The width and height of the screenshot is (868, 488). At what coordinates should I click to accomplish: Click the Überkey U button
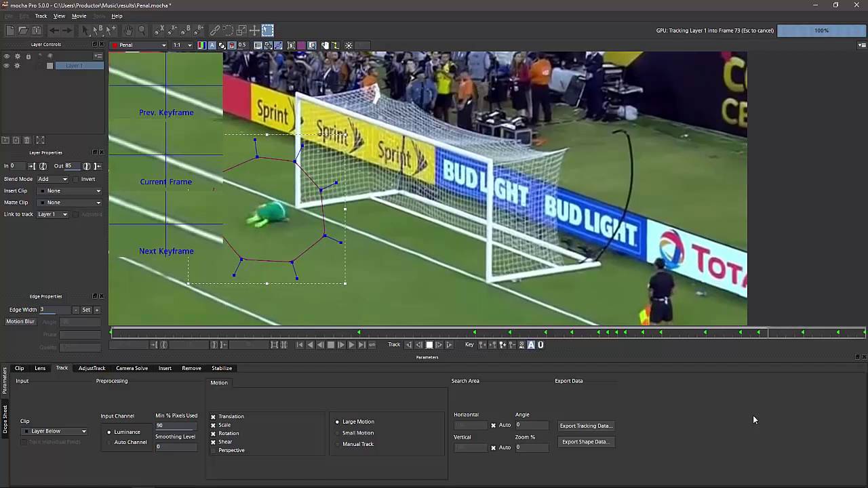540,345
